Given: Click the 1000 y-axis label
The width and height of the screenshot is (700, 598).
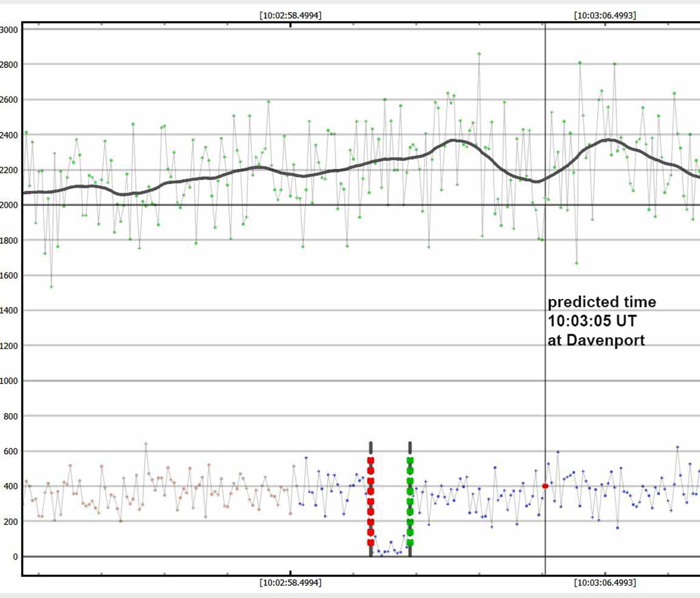Looking at the screenshot, I should pos(9,381).
